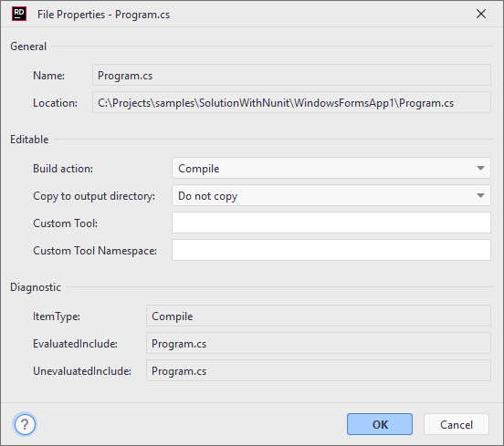Image resolution: width=504 pixels, height=446 pixels.
Task: Click the Build action label
Action: tap(63, 168)
